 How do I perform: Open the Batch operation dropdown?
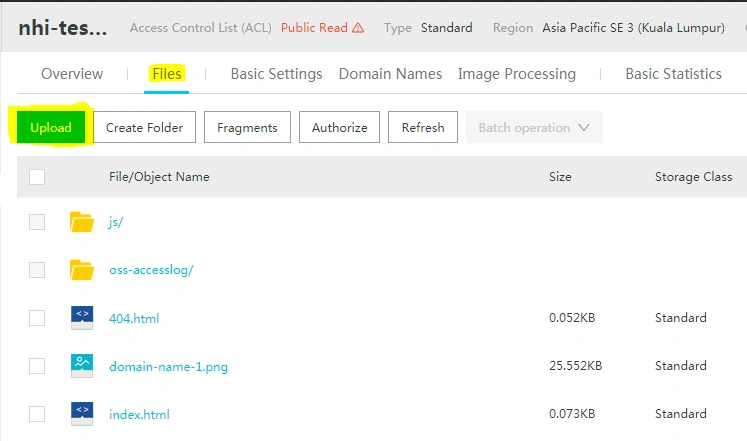[x=534, y=127]
